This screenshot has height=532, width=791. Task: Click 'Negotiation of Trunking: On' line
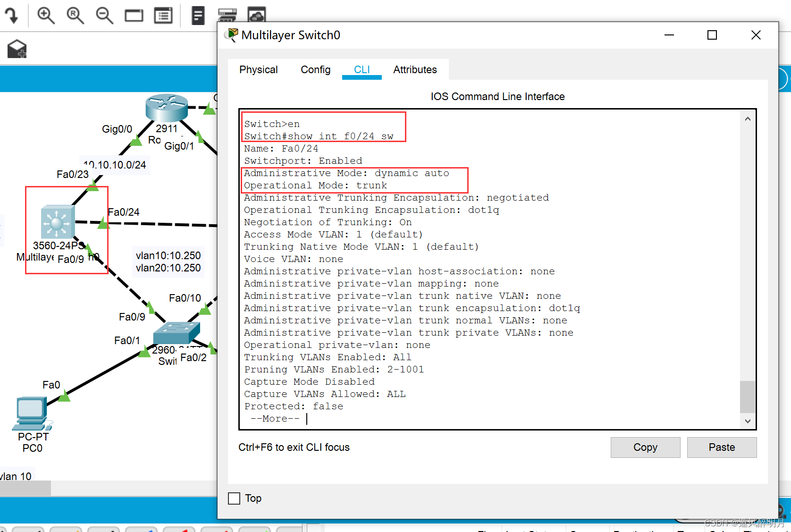click(328, 222)
